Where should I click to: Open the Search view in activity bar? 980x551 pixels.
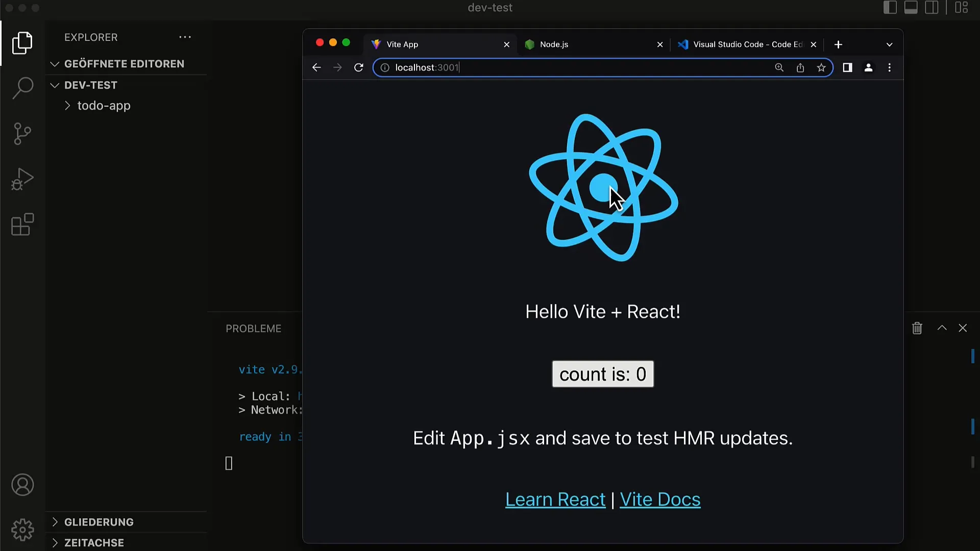coord(22,88)
